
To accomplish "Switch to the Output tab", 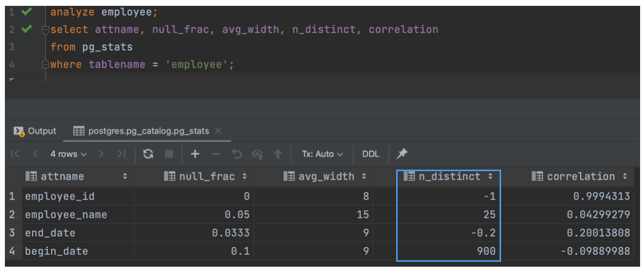I will click(35, 131).
